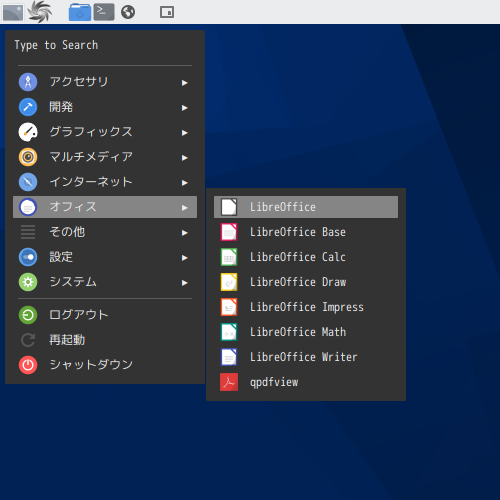Click the red シャットダウン power icon
Viewport: 500px width, 500px height.
click(28, 365)
